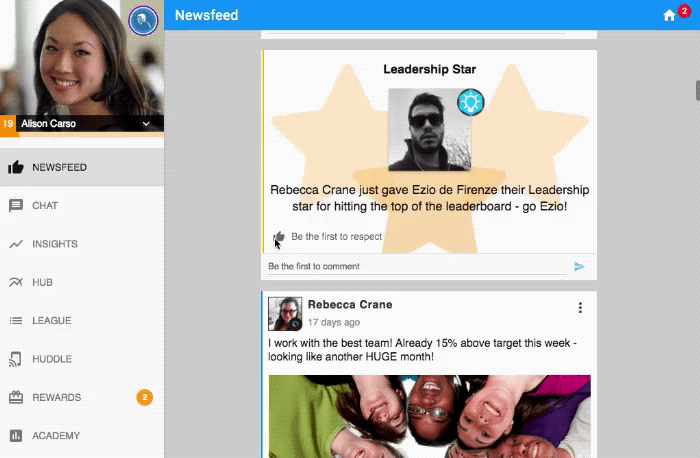Open the CHAT menu item
Screen dimensions: 700x458
point(45,206)
